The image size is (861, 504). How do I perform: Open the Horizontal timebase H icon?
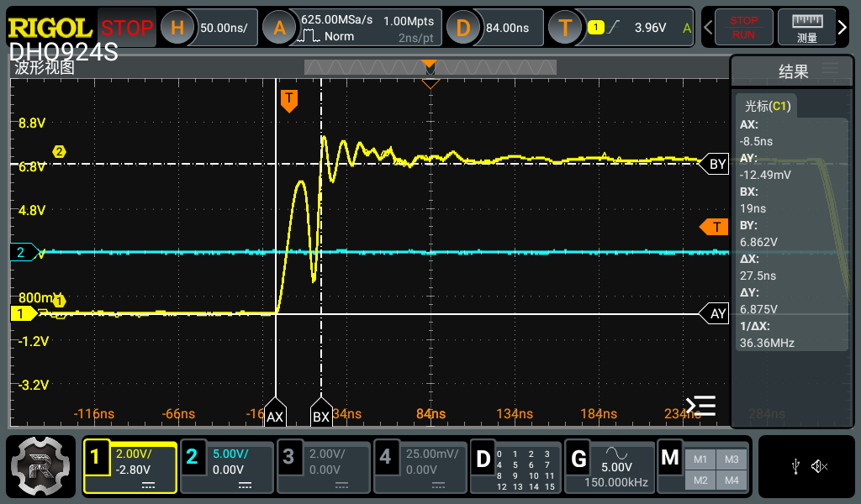click(177, 28)
